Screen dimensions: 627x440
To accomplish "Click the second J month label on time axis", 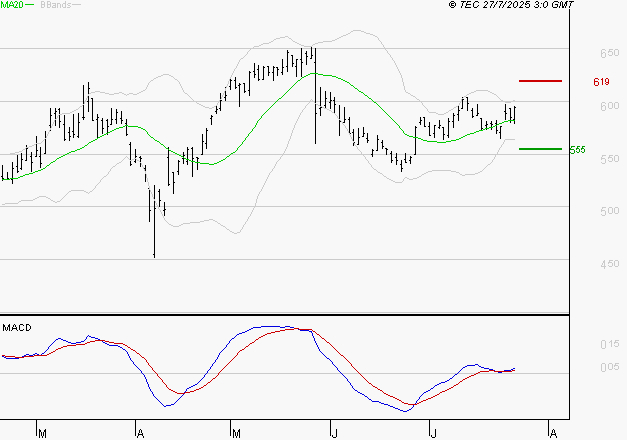I will [x=433, y=434].
